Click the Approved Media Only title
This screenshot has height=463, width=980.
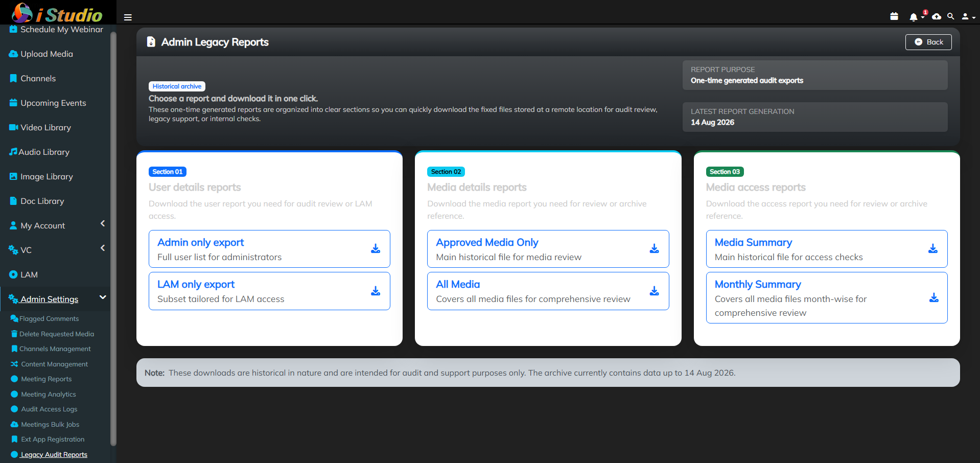point(487,242)
